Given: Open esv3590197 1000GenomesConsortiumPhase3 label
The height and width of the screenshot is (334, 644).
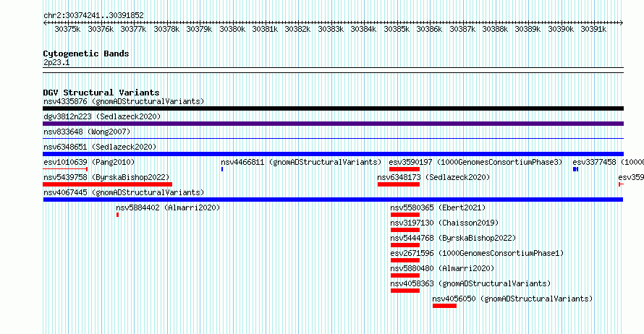Looking at the screenshot, I should point(475,162).
